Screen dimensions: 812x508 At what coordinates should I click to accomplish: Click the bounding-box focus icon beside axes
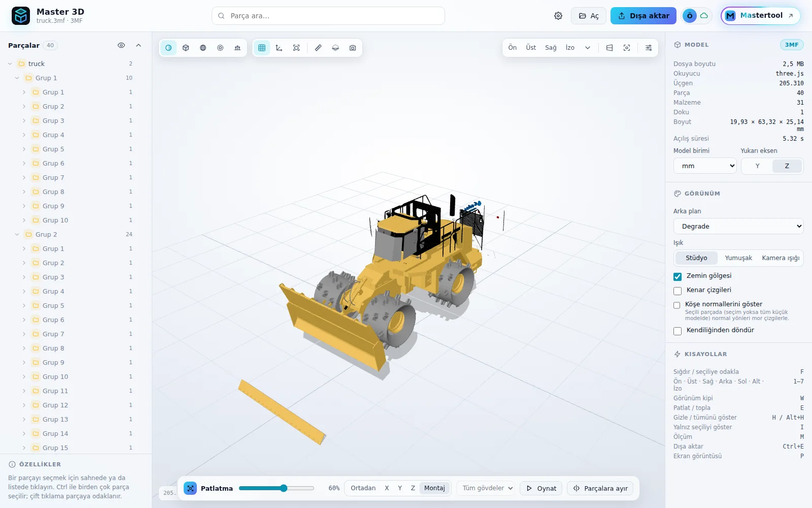tap(296, 48)
